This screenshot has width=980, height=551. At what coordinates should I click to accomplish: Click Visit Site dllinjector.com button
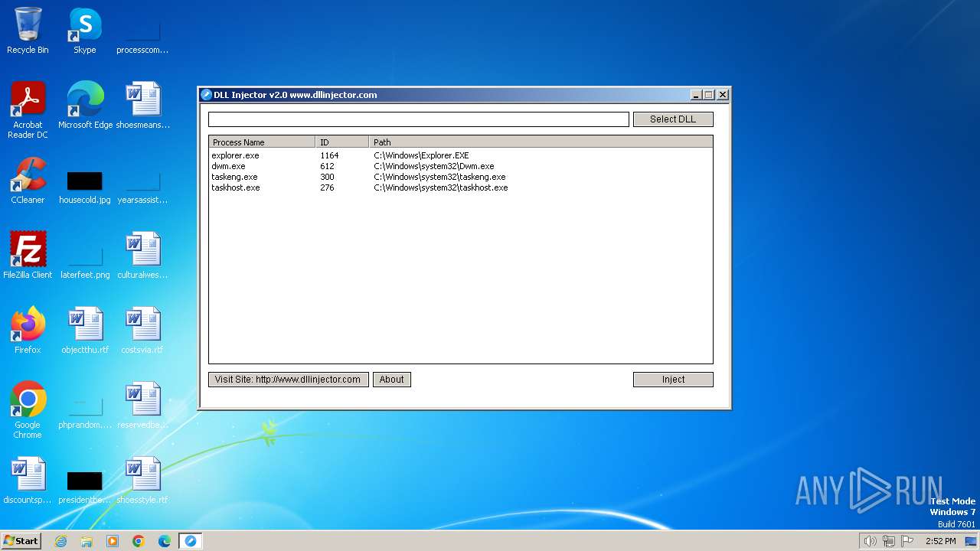point(289,380)
